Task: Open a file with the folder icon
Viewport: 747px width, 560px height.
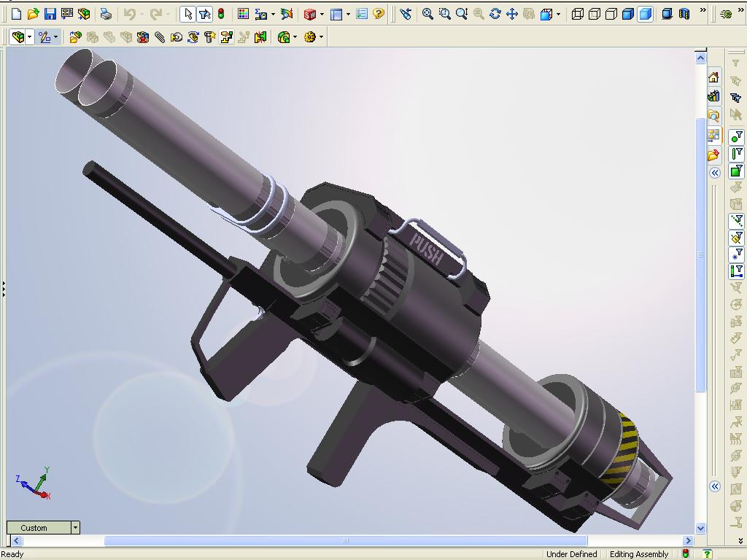Action: (x=33, y=14)
